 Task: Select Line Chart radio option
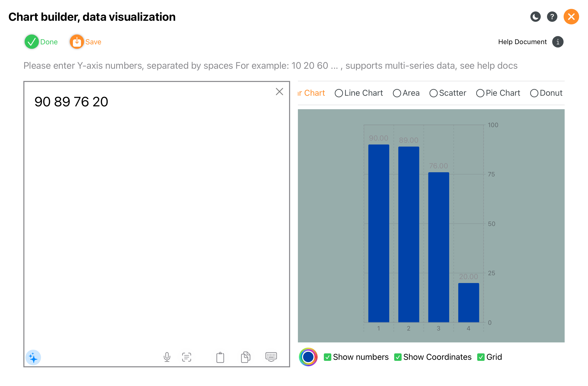(x=339, y=93)
